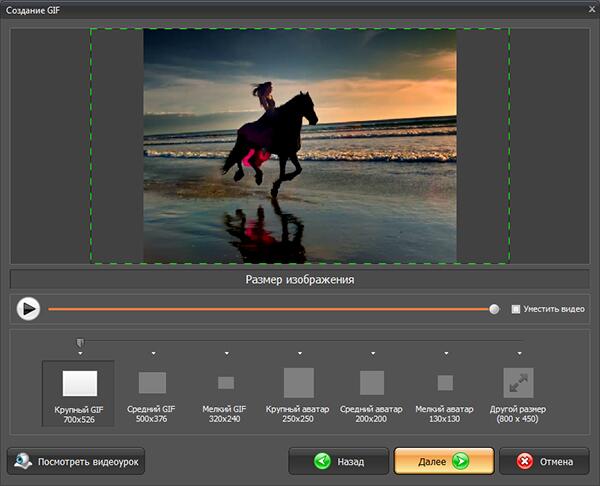Go back with the Назад button

[x=338, y=462]
